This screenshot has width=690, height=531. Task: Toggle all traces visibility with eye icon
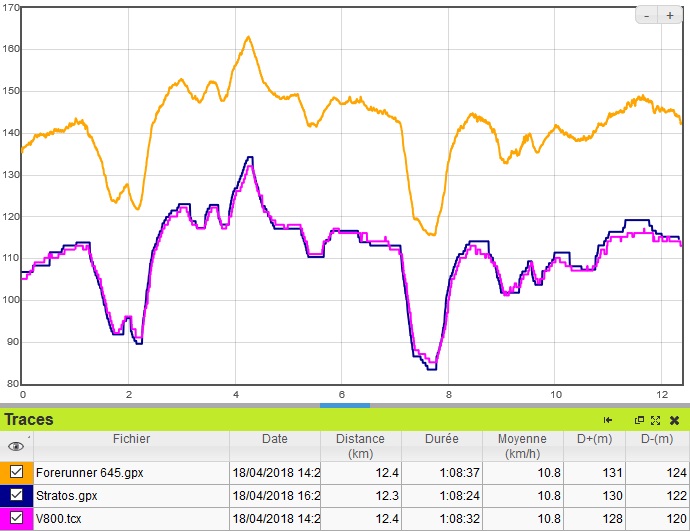tap(16, 447)
